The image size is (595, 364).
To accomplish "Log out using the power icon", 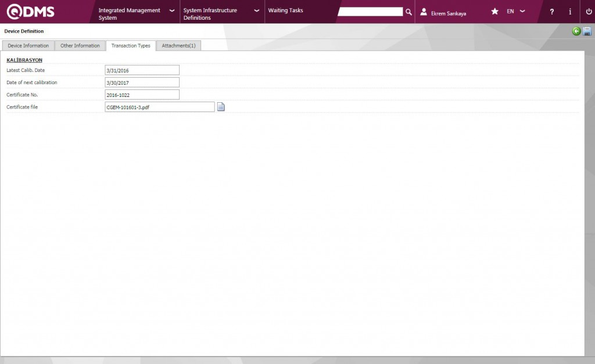I will [588, 12].
